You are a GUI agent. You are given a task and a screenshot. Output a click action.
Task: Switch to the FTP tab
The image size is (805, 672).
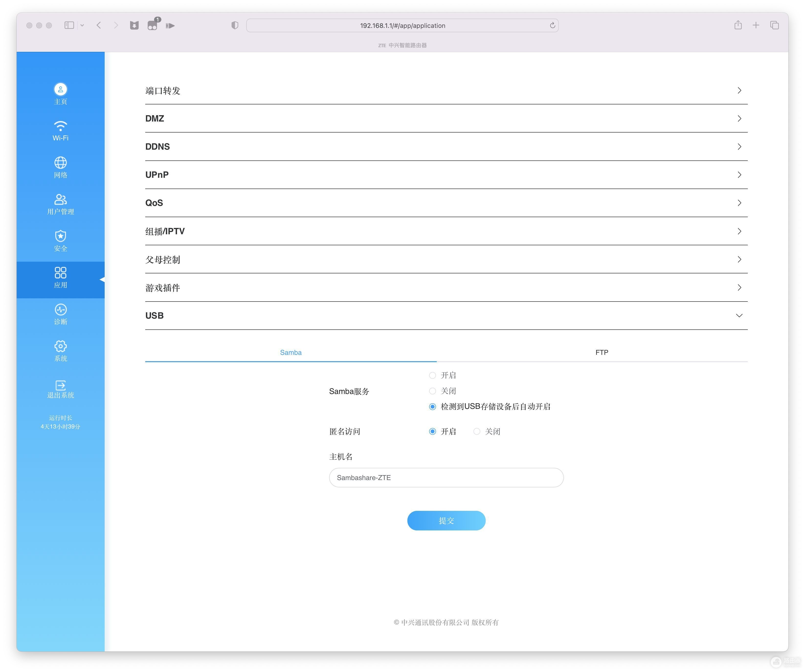(602, 352)
